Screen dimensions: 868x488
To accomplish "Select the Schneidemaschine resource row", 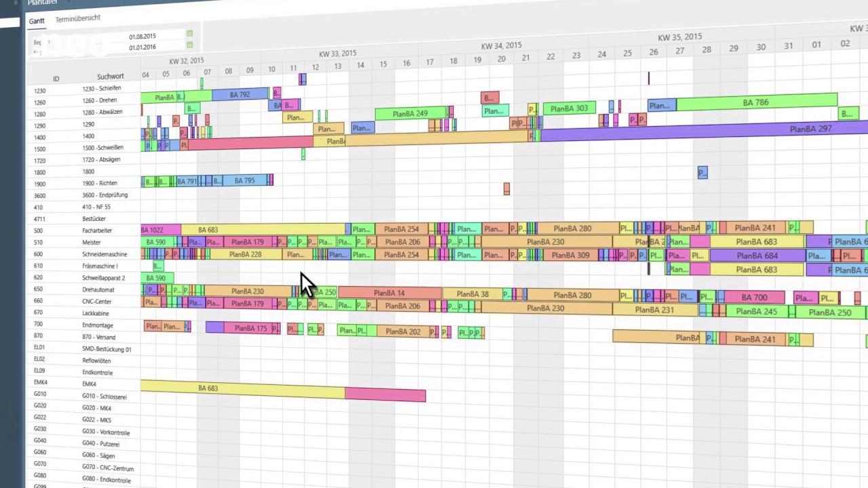I will [104, 254].
